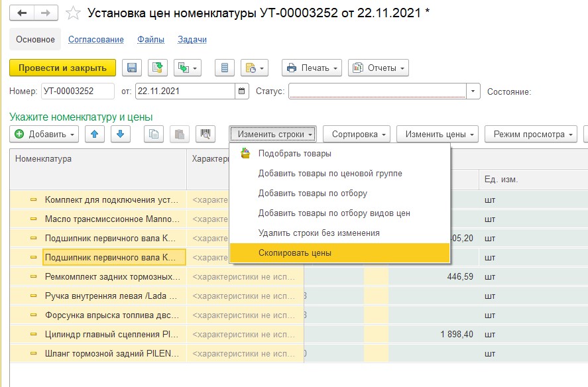Switch to the Согласование tab
Screen dimensions: 588x387
pyautogui.click(x=96, y=40)
